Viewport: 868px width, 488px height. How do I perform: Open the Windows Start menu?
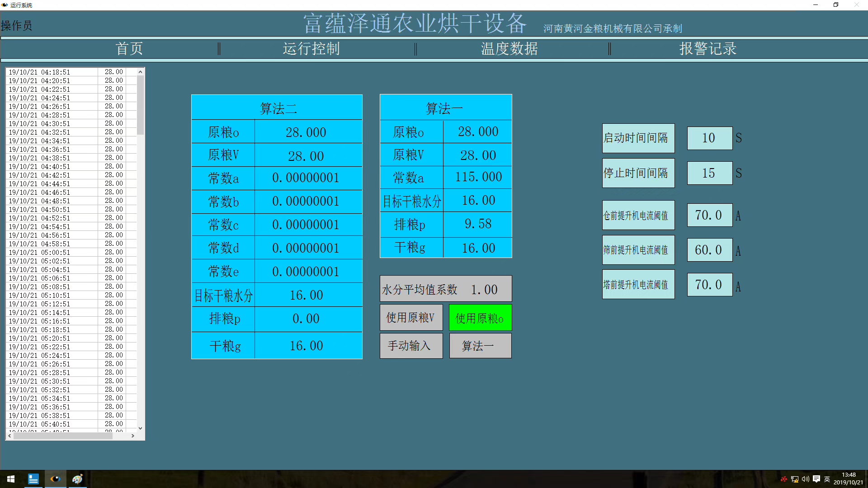11,479
